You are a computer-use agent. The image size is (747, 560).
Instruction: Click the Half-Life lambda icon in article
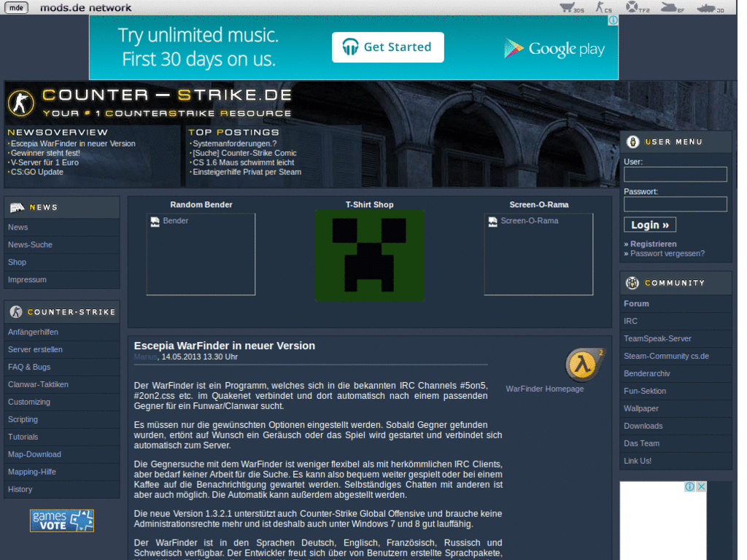coord(584,365)
